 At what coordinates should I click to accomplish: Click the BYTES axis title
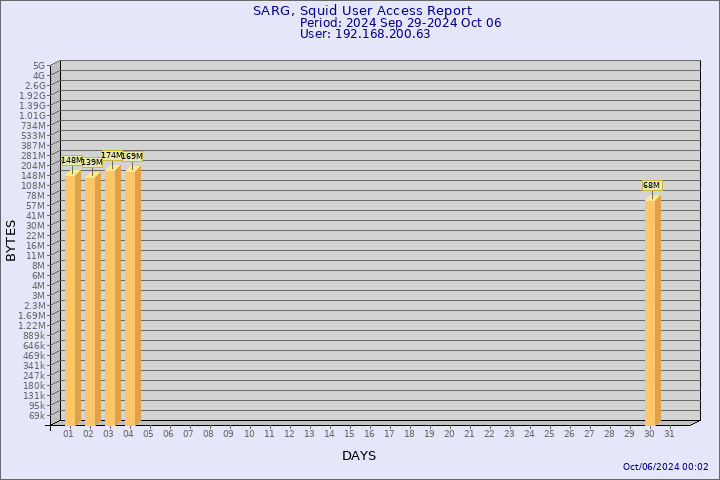pyautogui.click(x=11, y=240)
